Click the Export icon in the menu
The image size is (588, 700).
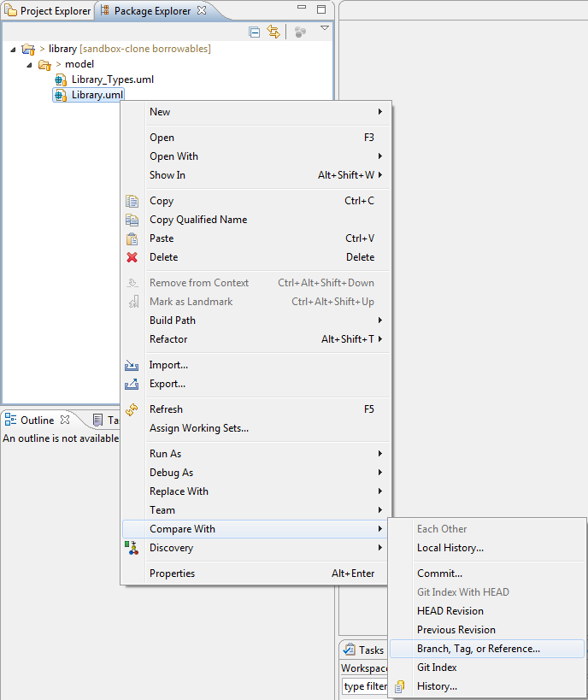point(132,384)
